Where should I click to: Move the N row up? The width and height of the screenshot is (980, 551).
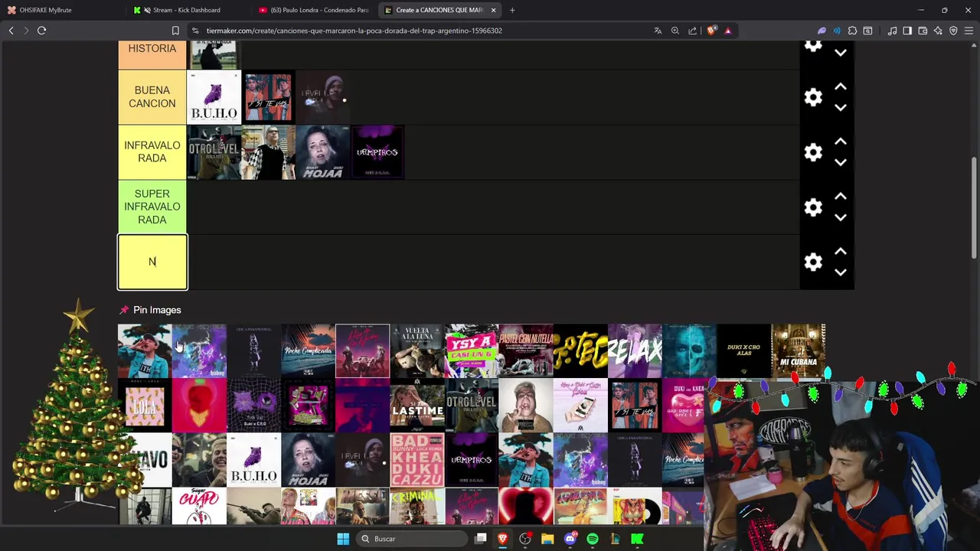coord(840,252)
